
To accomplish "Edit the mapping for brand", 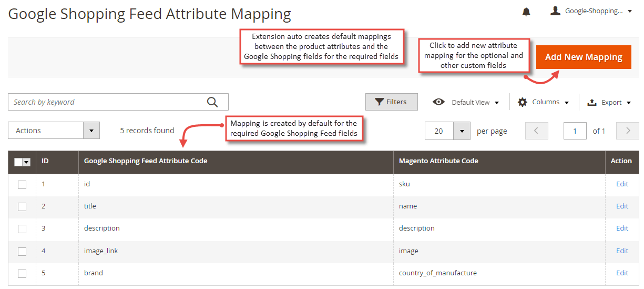I will pyautogui.click(x=622, y=273).
